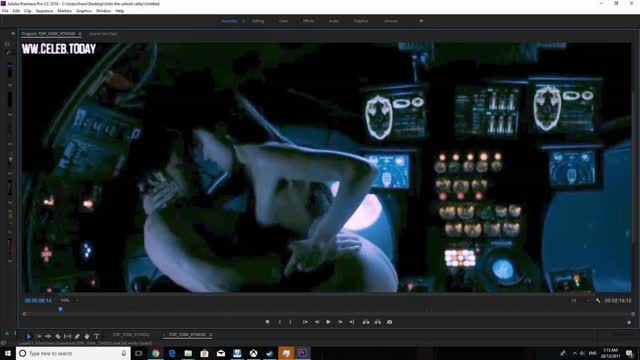Mark In point in Program Monitor
This screenshot has width=640, height=360.
(280, 322)
